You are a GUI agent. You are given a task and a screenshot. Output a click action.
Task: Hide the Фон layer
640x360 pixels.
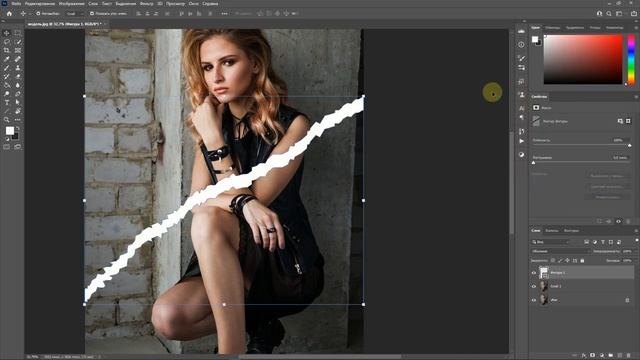[534, 300]
